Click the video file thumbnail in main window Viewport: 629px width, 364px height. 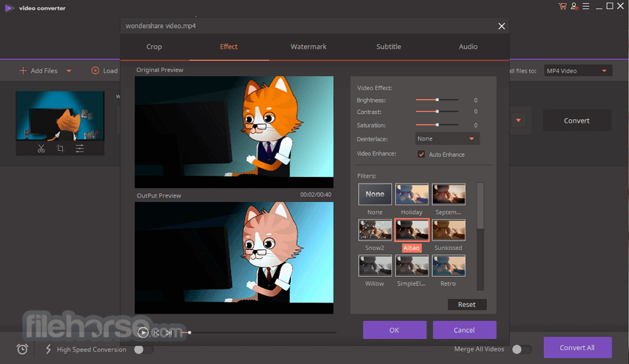(60, 115)
